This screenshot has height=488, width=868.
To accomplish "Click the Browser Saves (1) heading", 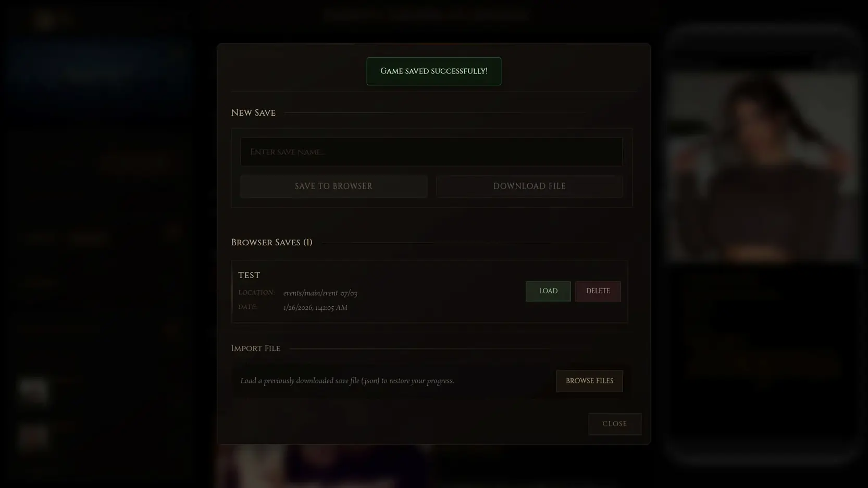I will [271, 243].
